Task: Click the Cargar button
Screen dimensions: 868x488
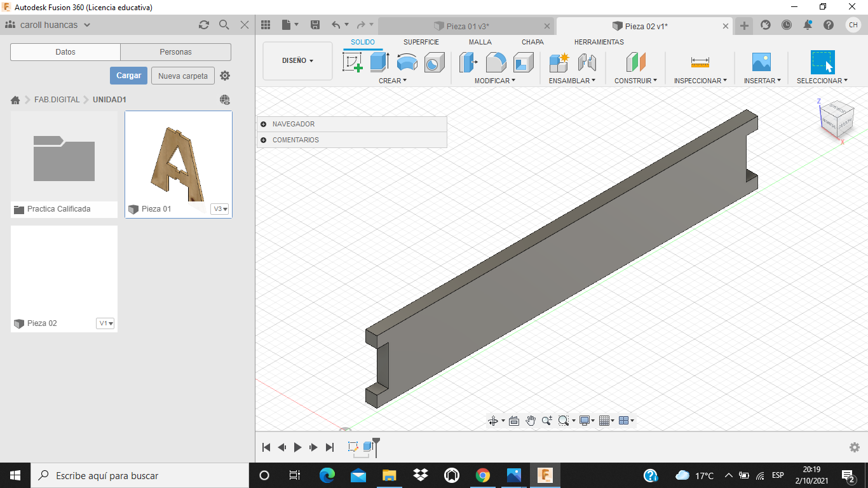Action: pyautogui.click(x=128, y=76)
